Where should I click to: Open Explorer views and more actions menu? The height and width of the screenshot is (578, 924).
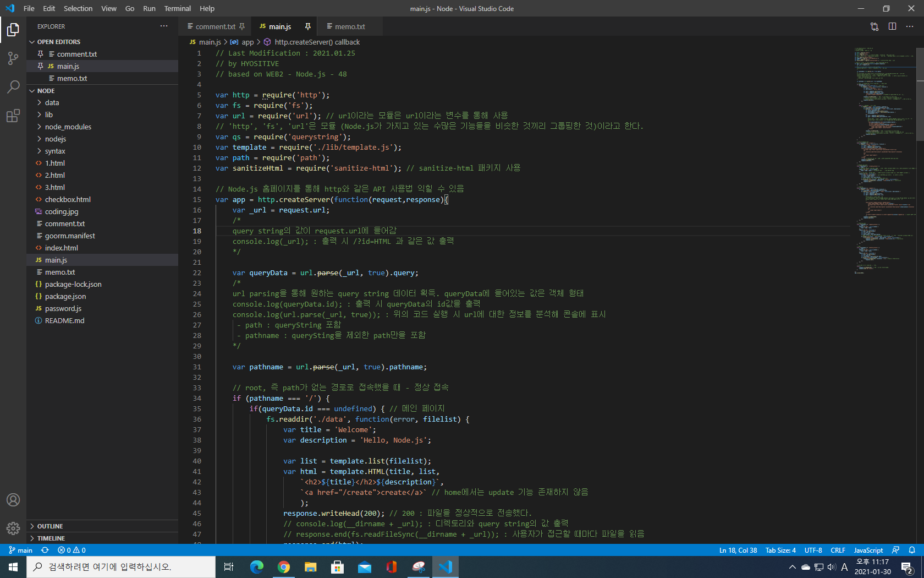tap(164, 26)
